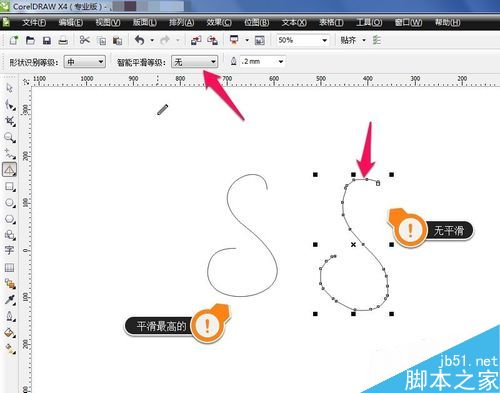Undo the last action with Undo arrow

[x=139, y=40]
